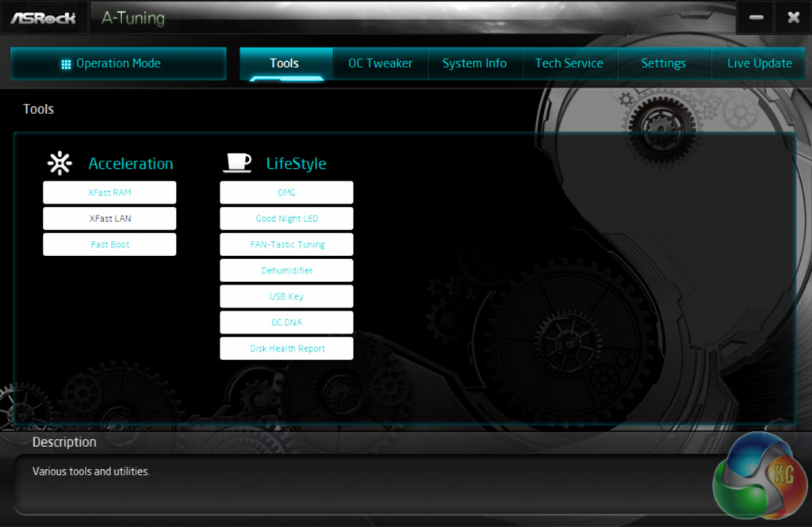Select the Tech Service tab
Image resolution: width=812 pixels, height=527 pixels.
[569, 63]
